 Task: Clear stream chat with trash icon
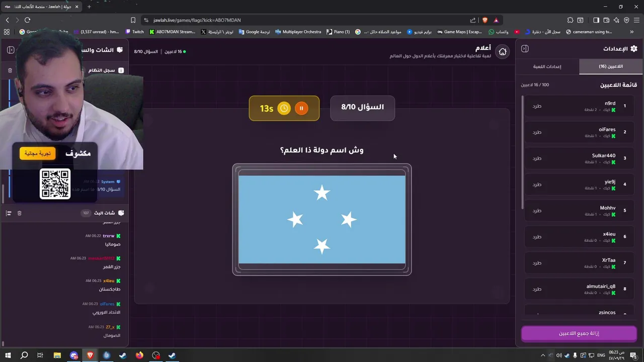(19, 213)
